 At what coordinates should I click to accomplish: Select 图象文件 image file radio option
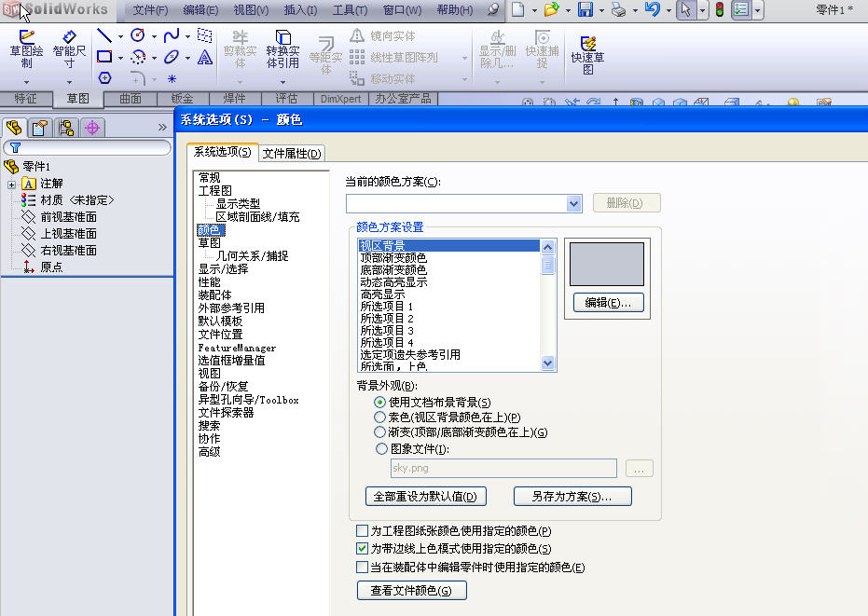[381, 449]
